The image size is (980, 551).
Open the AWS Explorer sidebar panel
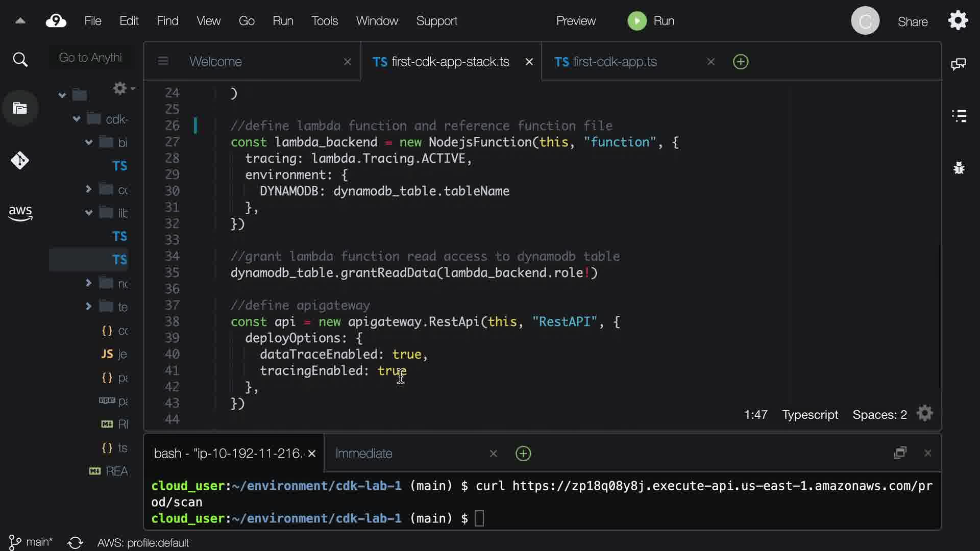tap(20, 213)
